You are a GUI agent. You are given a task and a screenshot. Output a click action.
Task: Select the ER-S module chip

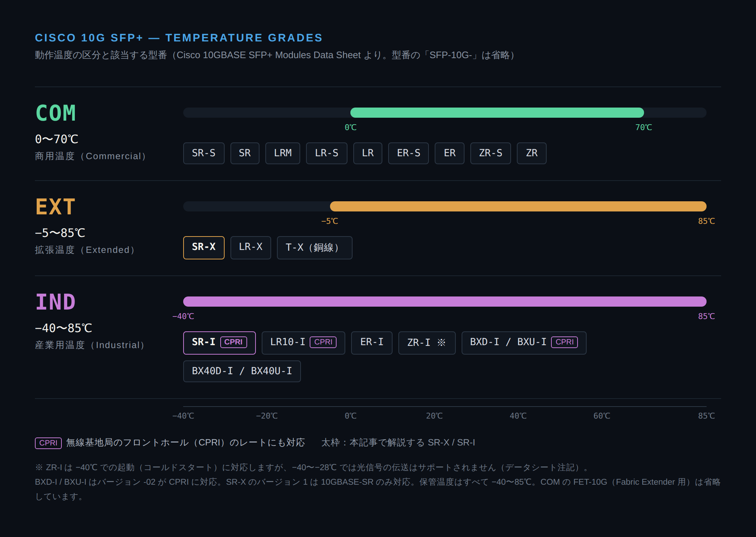[409, 153]
